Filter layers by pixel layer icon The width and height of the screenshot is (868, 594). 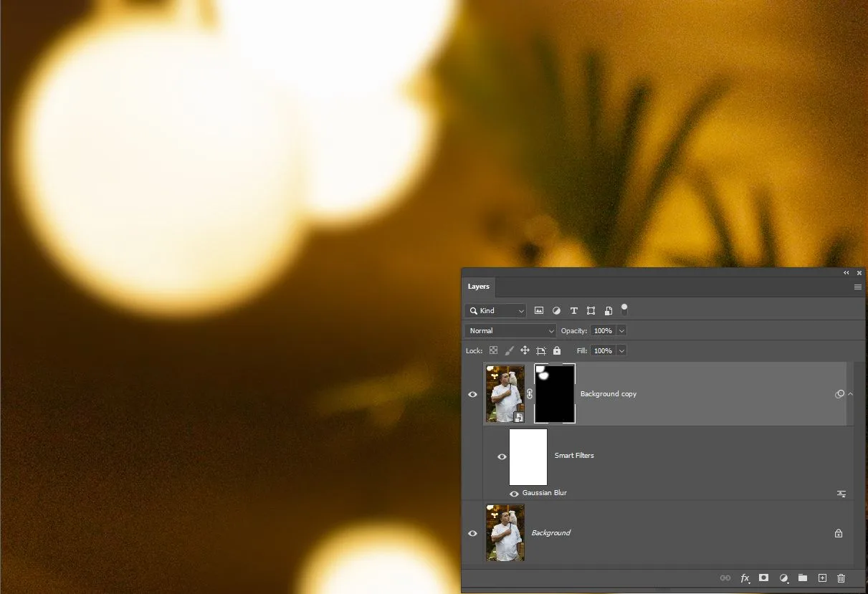pos(539,311)
